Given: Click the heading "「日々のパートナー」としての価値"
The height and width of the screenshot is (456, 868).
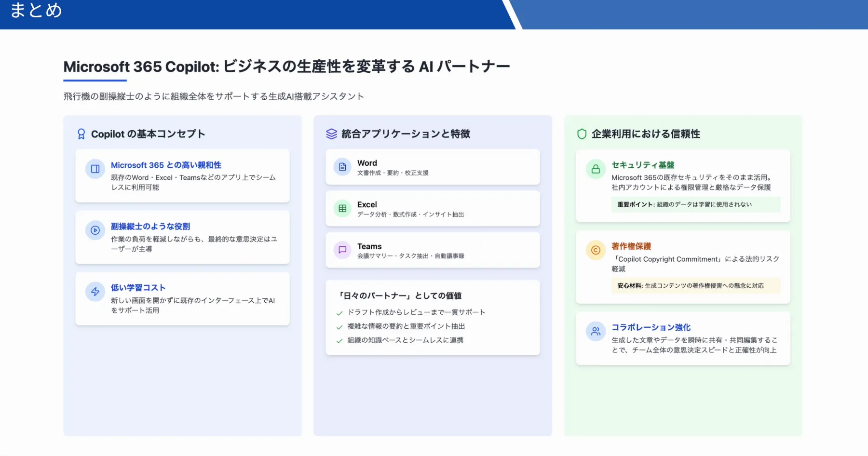Looking at the screenshot, I should [400, 295].
